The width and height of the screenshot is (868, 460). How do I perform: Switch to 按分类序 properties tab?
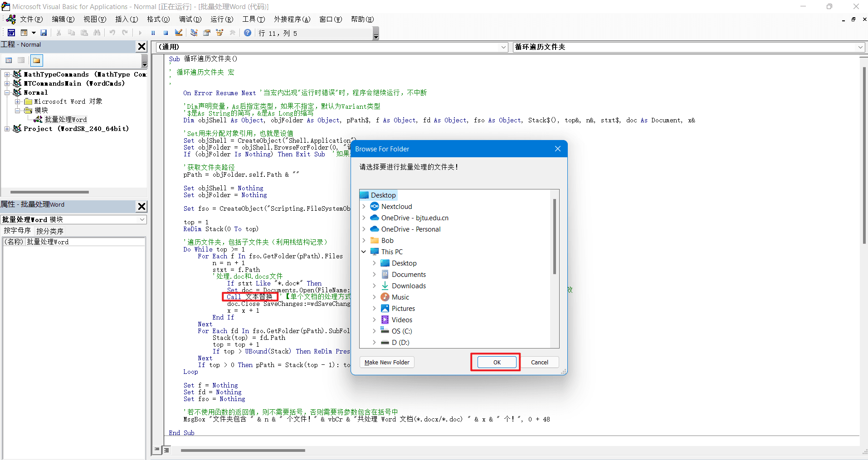(x=50, y=231)
